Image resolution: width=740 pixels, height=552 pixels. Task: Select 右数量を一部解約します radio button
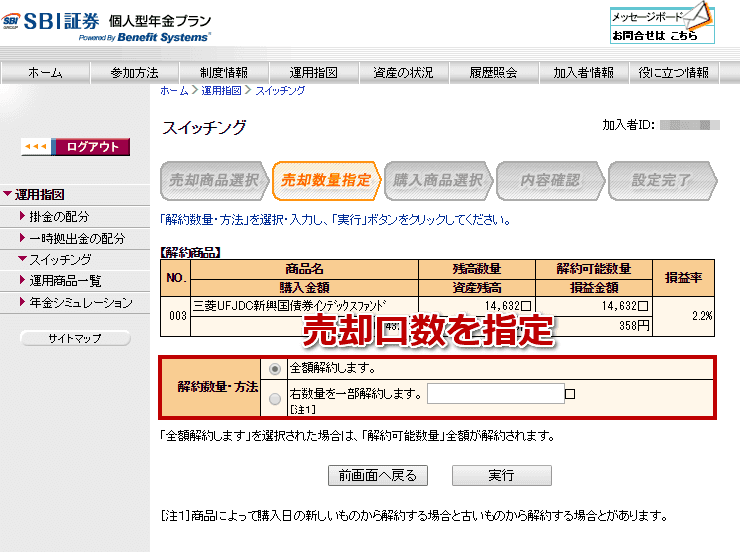point(275,399)
